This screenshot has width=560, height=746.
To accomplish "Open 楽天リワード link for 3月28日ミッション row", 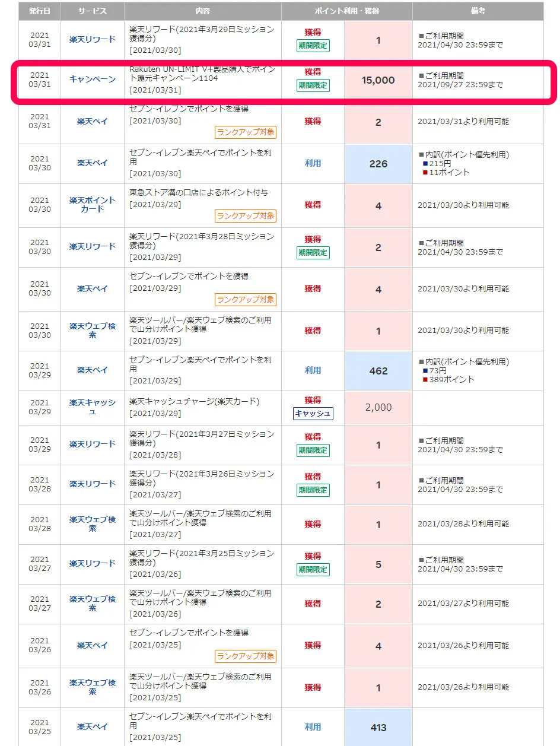I will click(93, 246).
